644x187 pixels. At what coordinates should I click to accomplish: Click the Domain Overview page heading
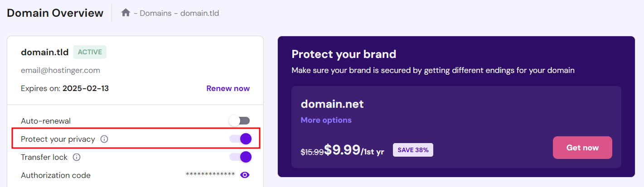[55, 13]
